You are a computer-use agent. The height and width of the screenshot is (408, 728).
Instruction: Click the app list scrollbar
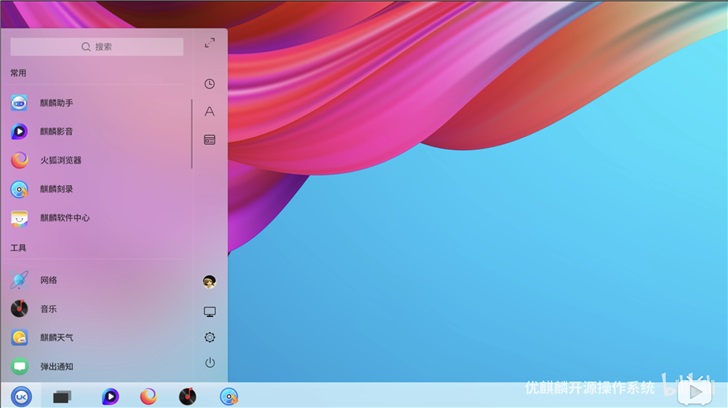191,133
